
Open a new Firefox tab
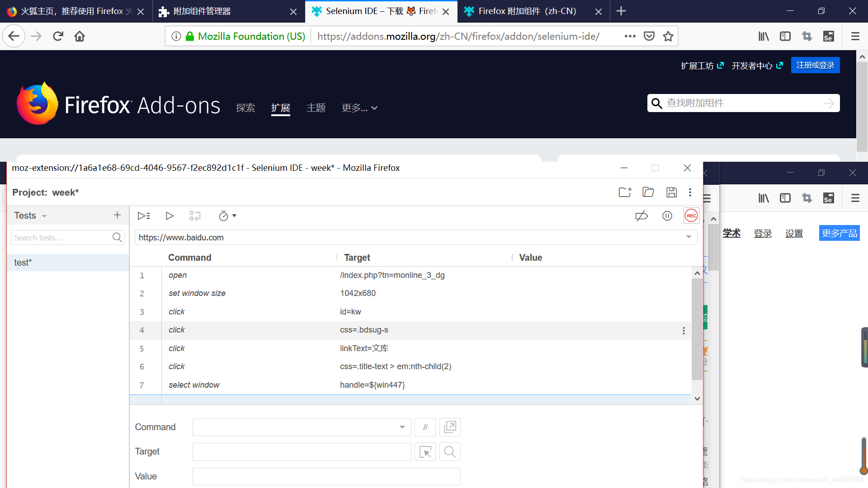point(621,11)
